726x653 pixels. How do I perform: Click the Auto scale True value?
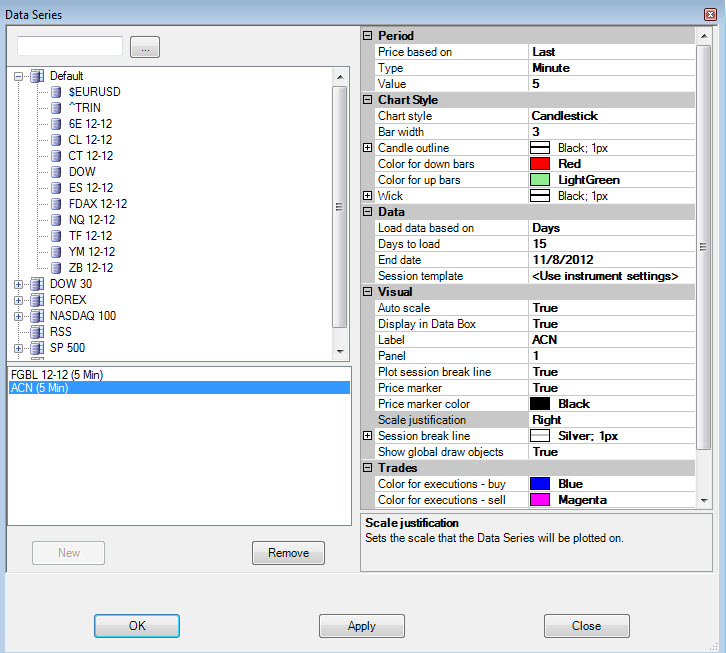pyautogui.click(x=612, y=308)
